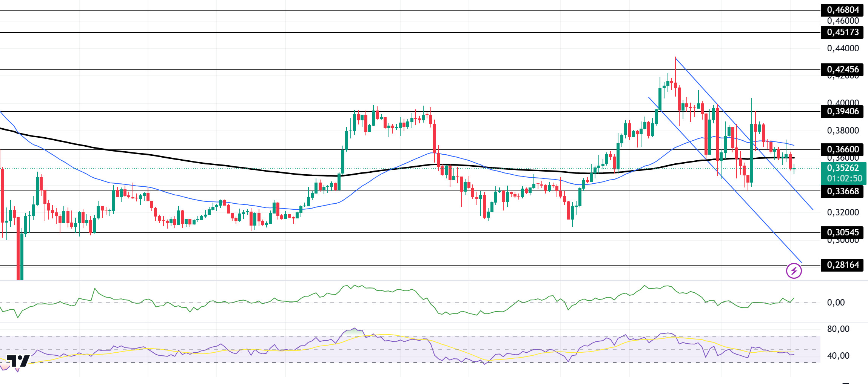Viewport: 868px width, 384px height.
Task: Click the current price 0,35262 label
Action: coord(843,168)
